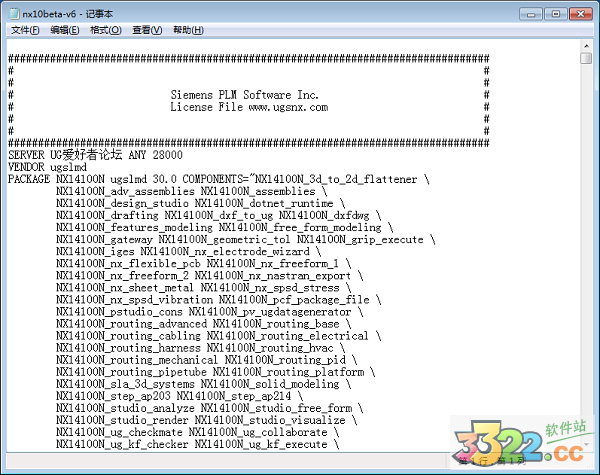Click the vertical scrollbar up arrow
600x475 pixels.
coord(586,46)
